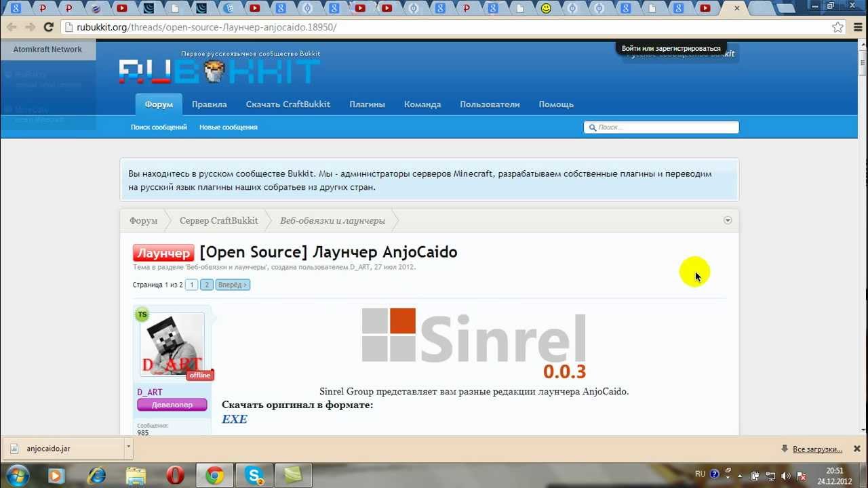Click the 'Форум' breadcrumb
This screenshot has width=868, height=488.
144,220
